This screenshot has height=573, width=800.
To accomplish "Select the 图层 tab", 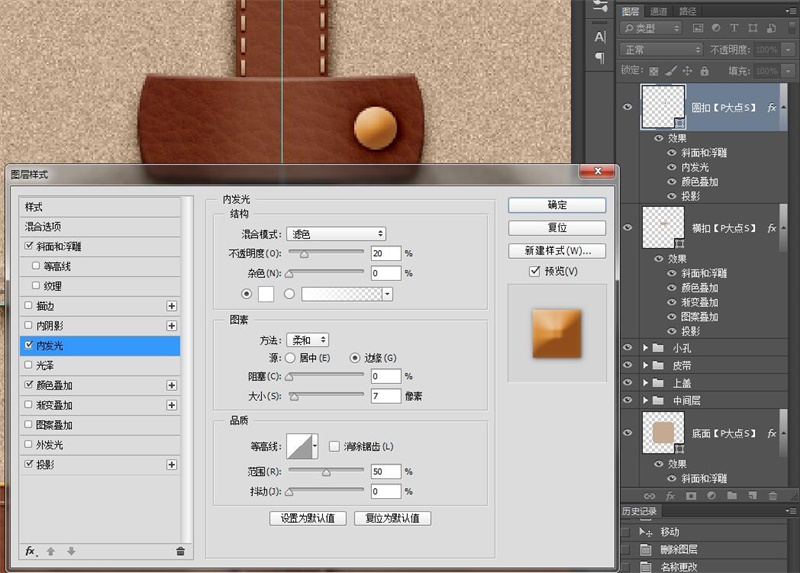I will pyautogui.click(x=631, y=11).
